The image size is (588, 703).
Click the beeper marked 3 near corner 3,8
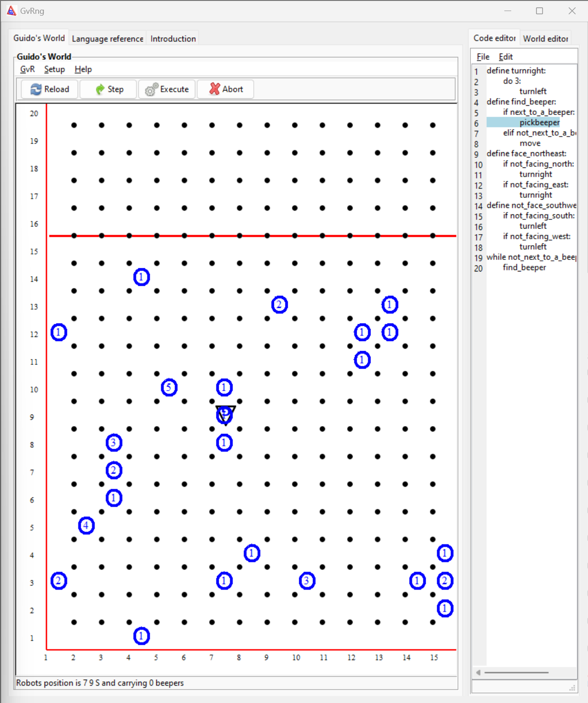coord(113,442)
